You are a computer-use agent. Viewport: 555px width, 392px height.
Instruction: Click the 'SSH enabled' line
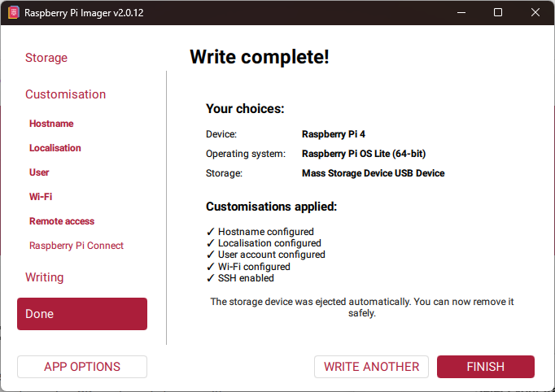coord(240,278)
